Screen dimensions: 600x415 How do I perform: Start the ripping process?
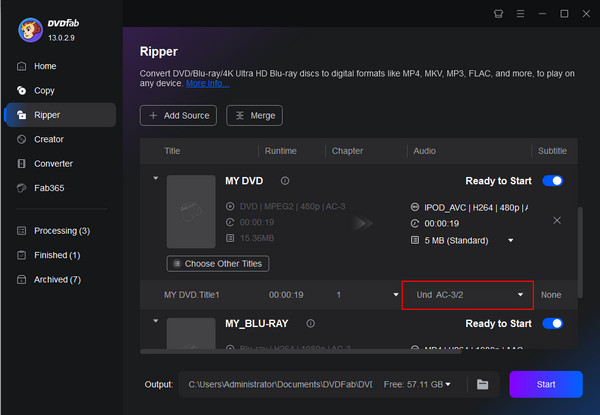(546, 384)
